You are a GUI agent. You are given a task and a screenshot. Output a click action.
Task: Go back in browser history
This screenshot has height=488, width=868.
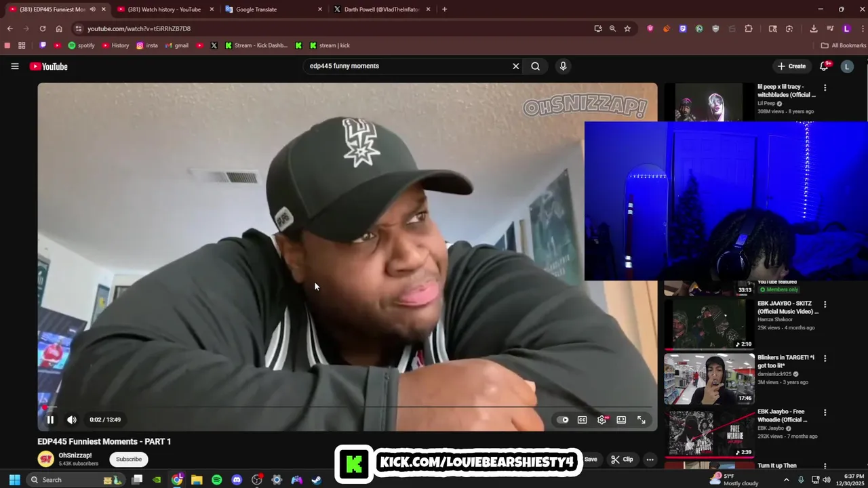[x=10, y=28]
